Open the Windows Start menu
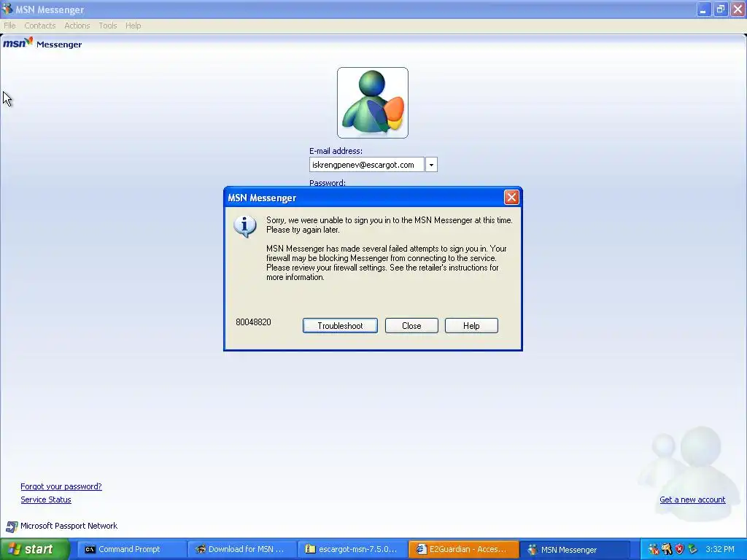 point(35,549)
